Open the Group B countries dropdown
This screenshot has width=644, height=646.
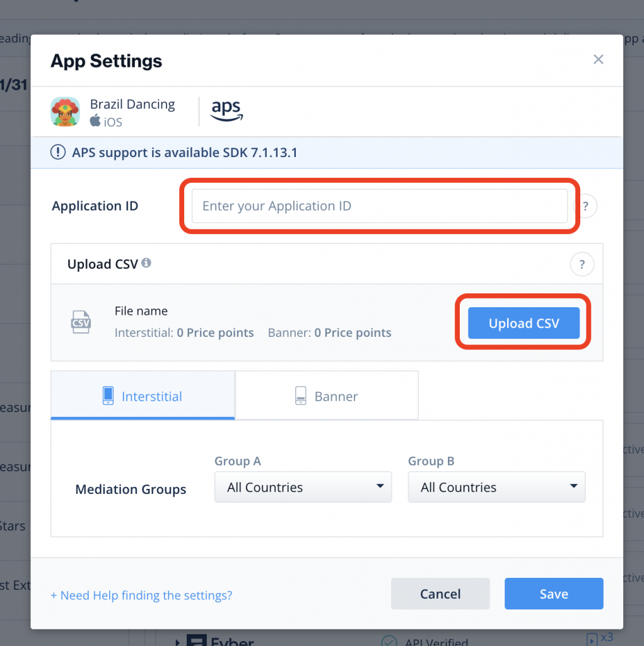(496, 487)
